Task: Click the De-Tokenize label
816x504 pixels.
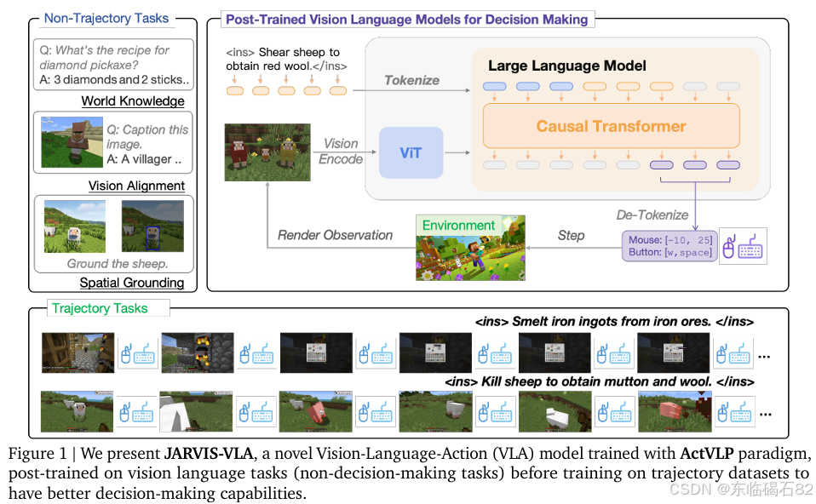Action: [652, 215]
